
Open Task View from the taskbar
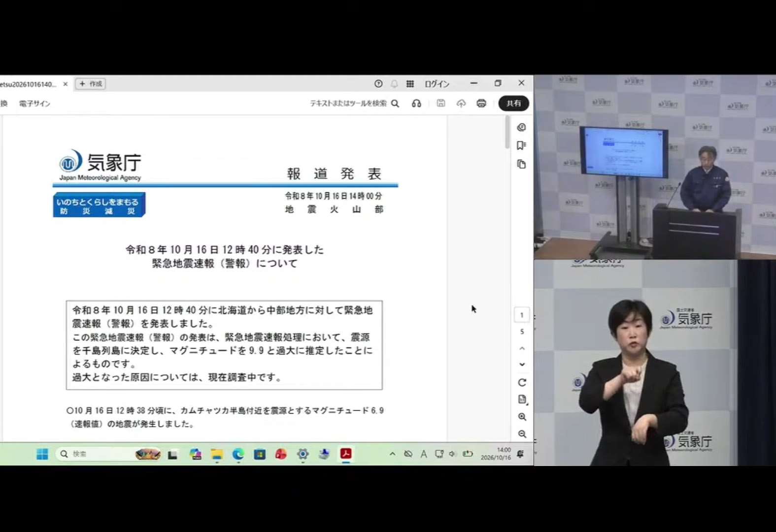(172, 454)
